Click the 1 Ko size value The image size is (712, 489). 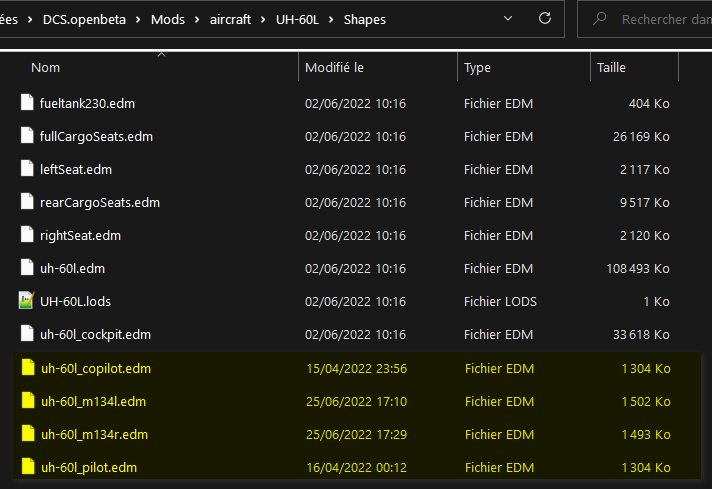(656, 301)
